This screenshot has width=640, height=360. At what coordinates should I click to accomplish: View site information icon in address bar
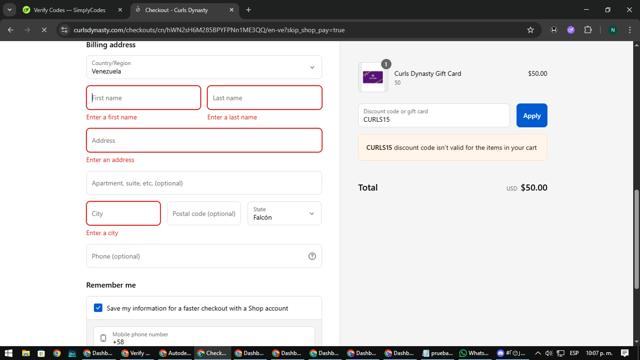pos(64,30)
